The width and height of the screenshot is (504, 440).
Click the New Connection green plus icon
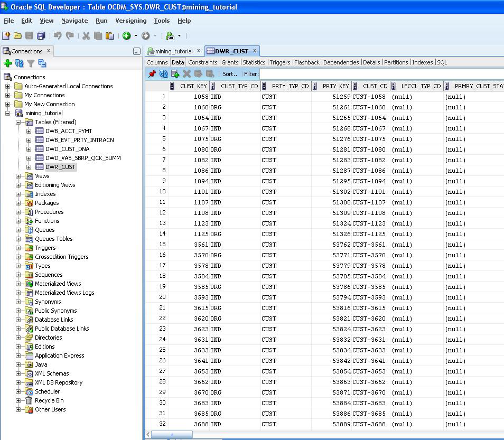[8, 63]
